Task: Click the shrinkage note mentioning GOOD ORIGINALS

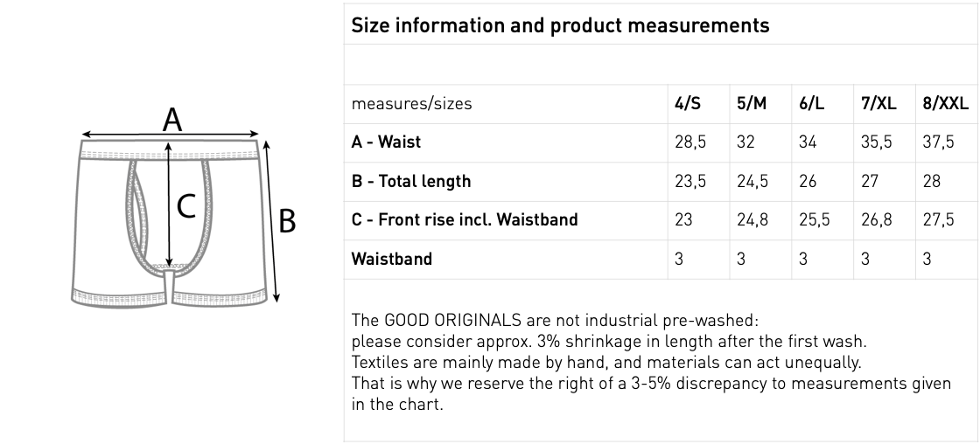Action: [555, 320]
